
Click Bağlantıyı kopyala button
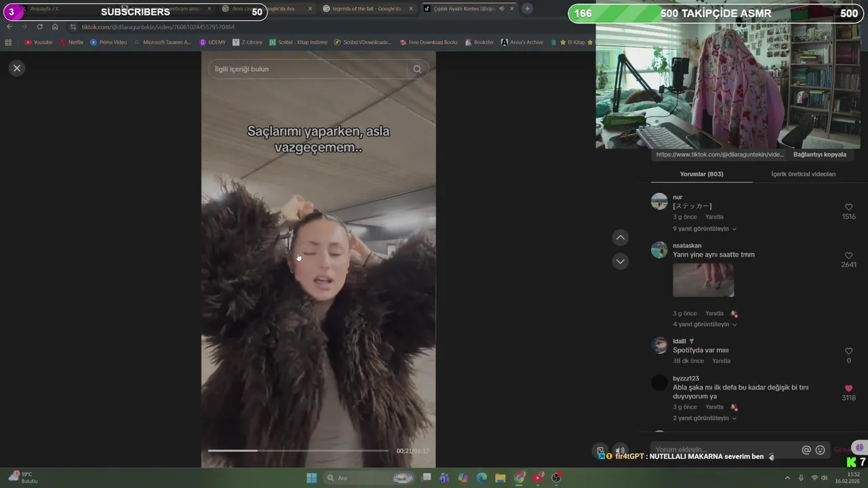click(x=819, y=155)
